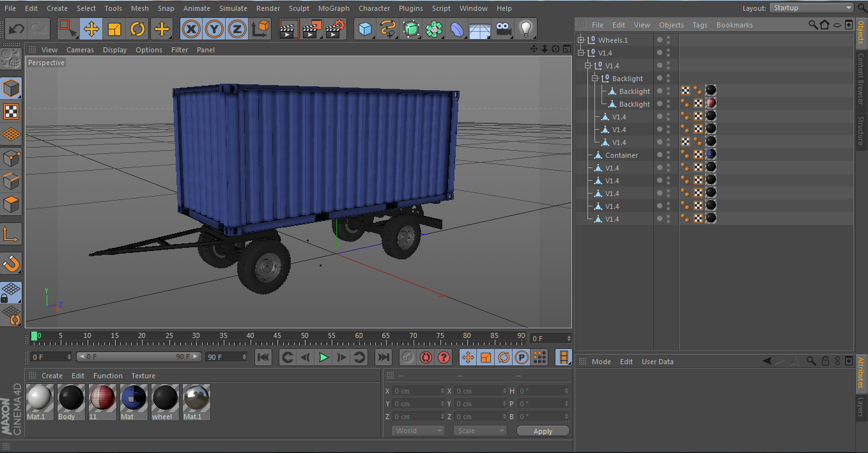Select the Move tool in top toolbar
Viewport: 868px width, 453px height.
[x=91, y=29]
